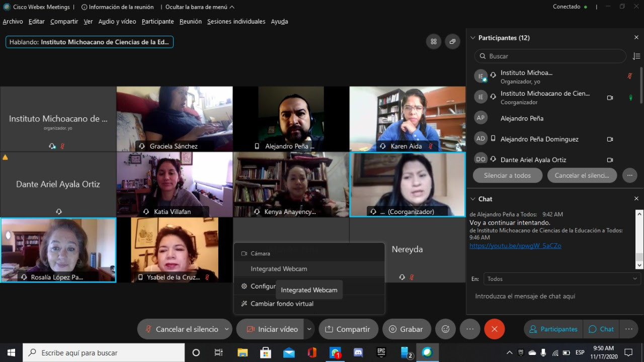The width and height of the screenshot is (644, 362).
Task: Click the Buscar participants search field
Action: [x=550, y=56]
